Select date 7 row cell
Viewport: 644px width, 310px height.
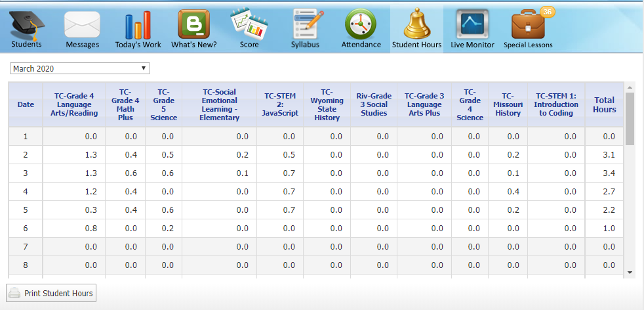(x=26, y=247)
